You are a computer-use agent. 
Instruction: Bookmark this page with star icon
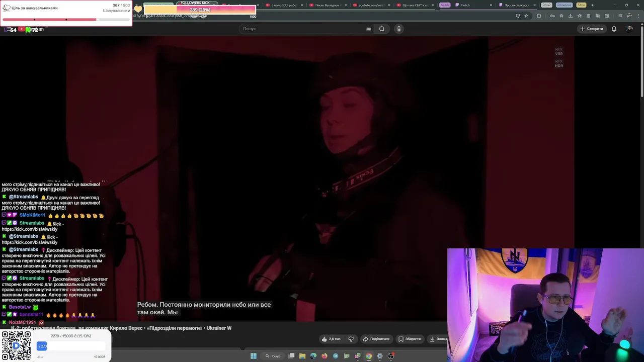tap(526, 16)
